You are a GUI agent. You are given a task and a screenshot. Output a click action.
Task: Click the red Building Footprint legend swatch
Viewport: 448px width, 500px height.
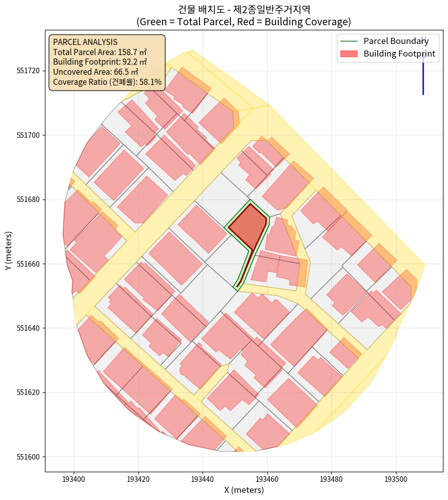point(349,54)
